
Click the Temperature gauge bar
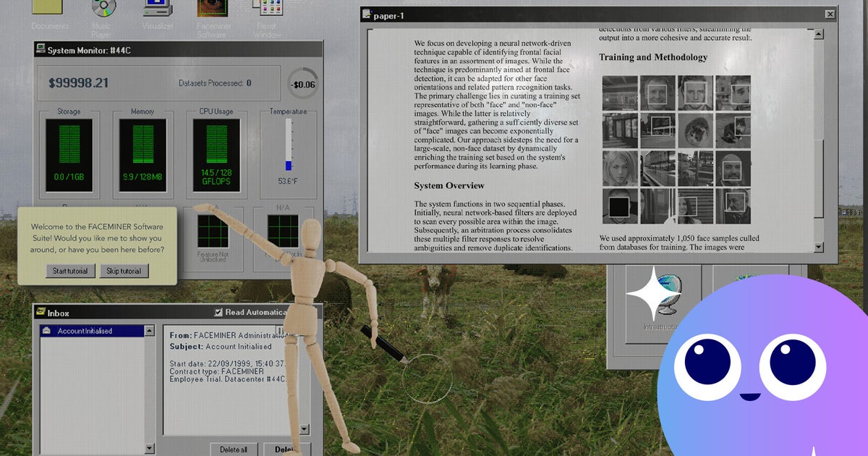pos(289,145)
